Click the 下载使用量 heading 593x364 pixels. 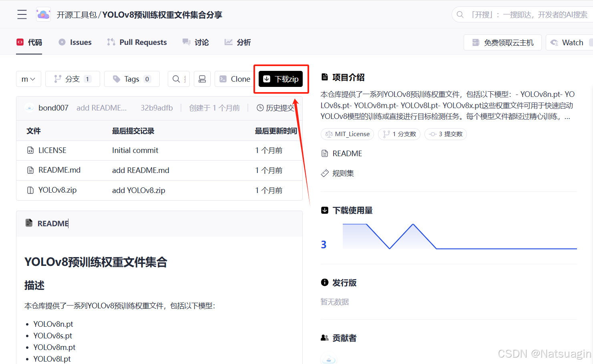(x=352, y=210)
